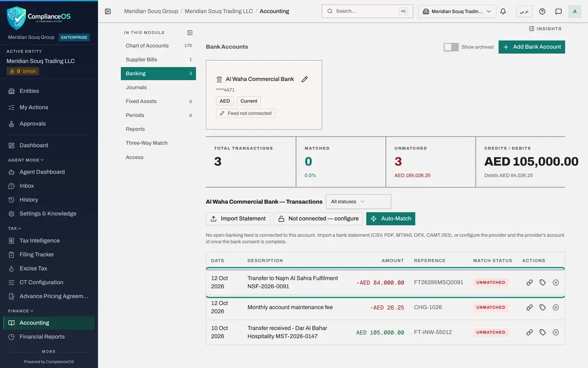Collapse the In This Module panel
The height and width of the screenshot is (368, 588).
click(x=190, y=33)
